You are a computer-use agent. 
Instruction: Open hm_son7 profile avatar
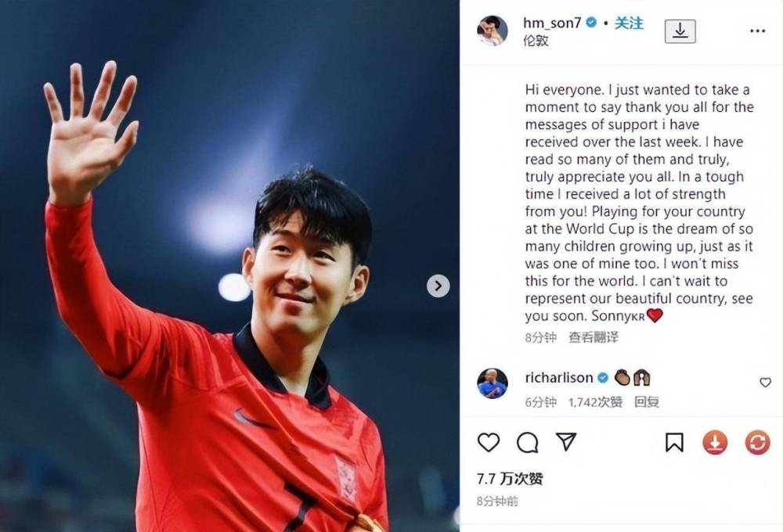(493, 31)
